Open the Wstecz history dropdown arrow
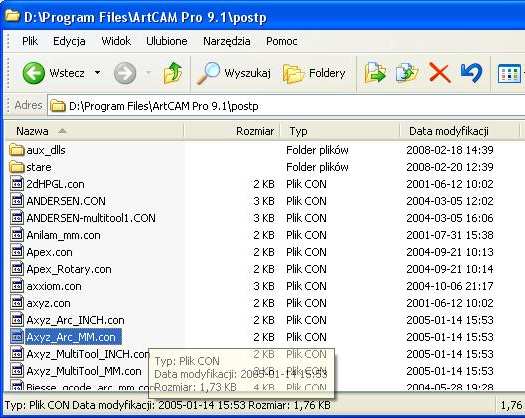This screenshot has width=525, height=418. [97, 73]
